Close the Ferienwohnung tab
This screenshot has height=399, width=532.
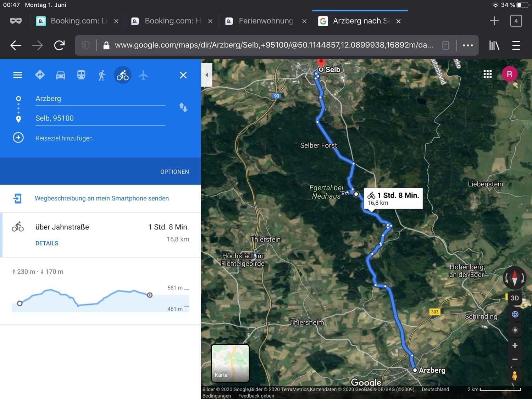coord(304,21)
